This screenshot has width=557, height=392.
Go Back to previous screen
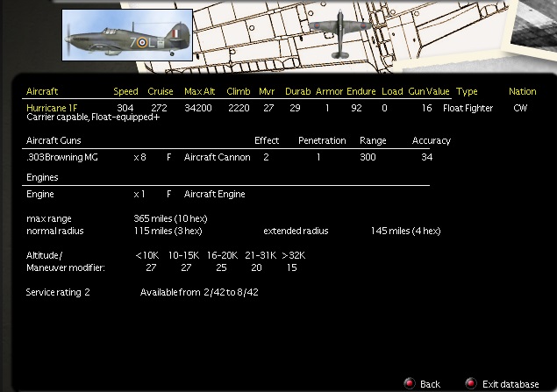click(x=430, y=384)
